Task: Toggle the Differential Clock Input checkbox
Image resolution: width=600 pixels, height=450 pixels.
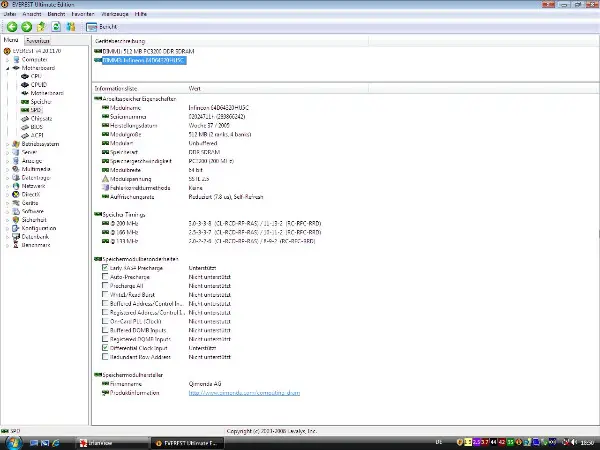Action: (106, 347)
